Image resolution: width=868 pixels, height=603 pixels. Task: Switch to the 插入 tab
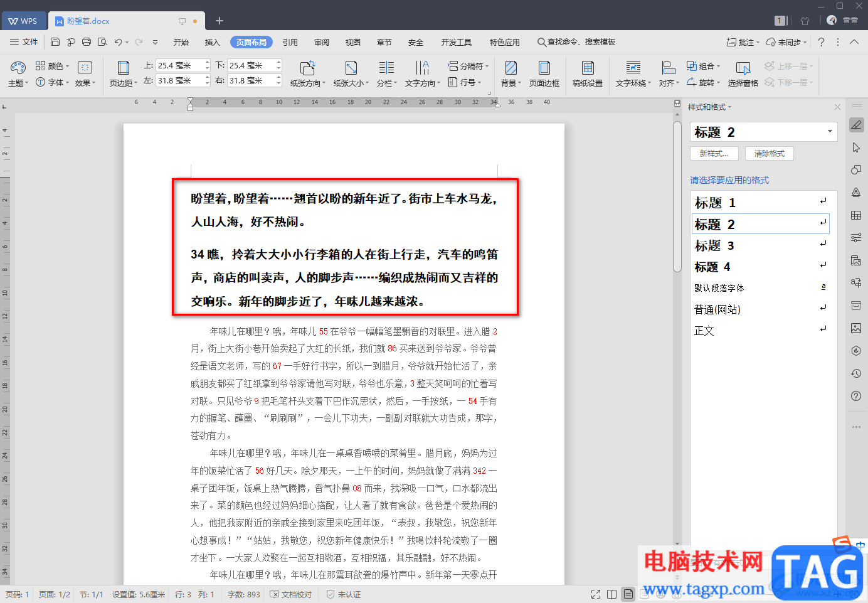tap(213, 42)
